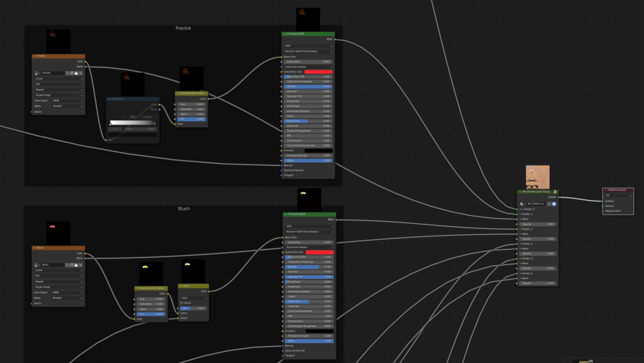Unlink image with X icon in Freckle node
The height and width of the screenshot is (363, 644).
point(81,73)
